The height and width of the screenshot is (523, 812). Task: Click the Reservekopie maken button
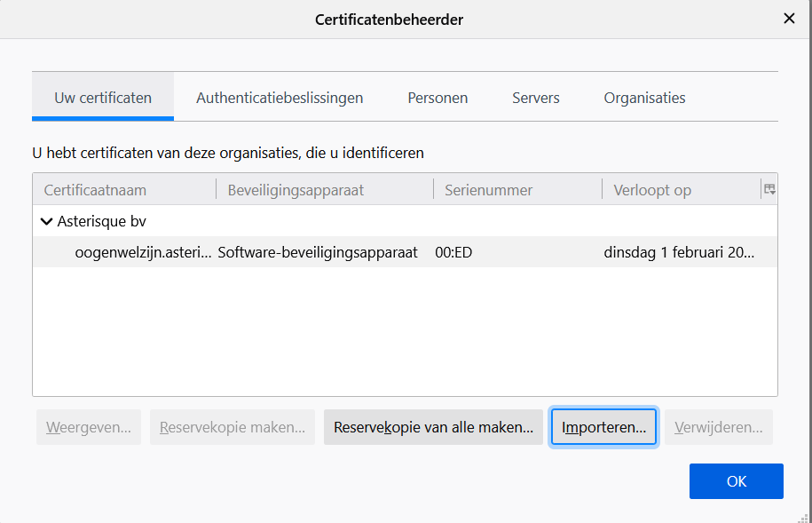tap(232, 427)
